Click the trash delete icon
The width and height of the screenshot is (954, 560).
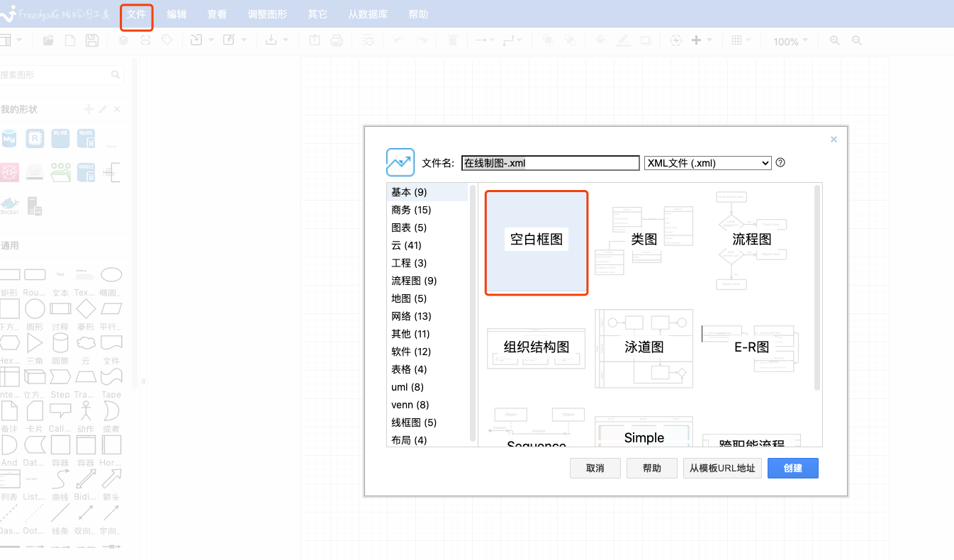[x=453, y=40]
